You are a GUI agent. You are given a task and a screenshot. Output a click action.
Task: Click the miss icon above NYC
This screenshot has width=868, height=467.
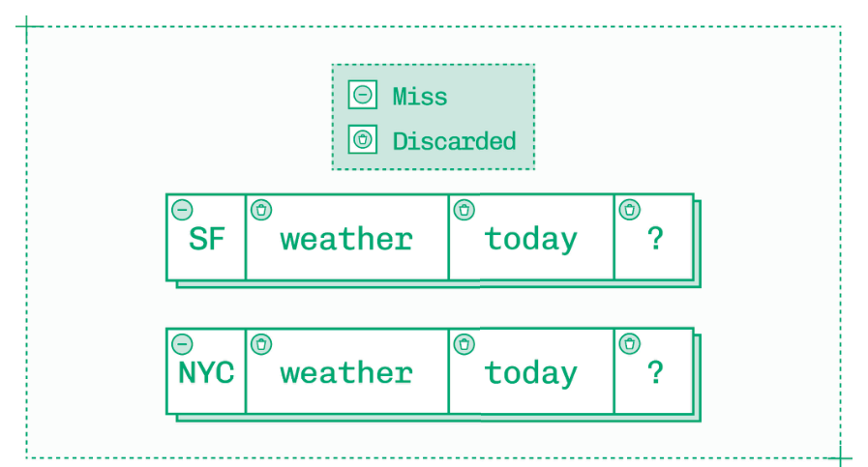coord(181,343)
